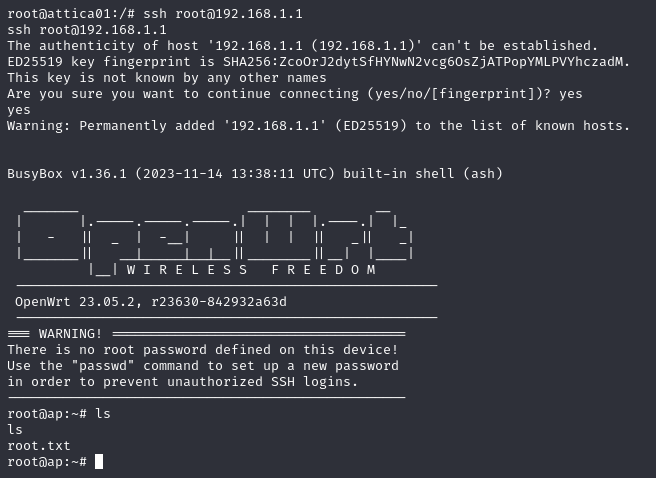Click the 'unauthorized SSH logins' line
The image size is (656, 478).
coord(182,381)
